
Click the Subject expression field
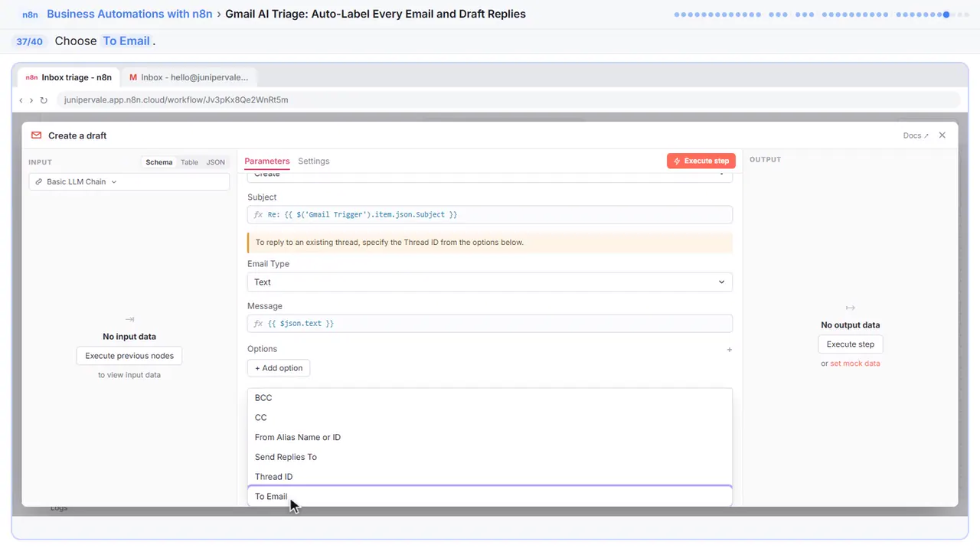click(490, 215)
